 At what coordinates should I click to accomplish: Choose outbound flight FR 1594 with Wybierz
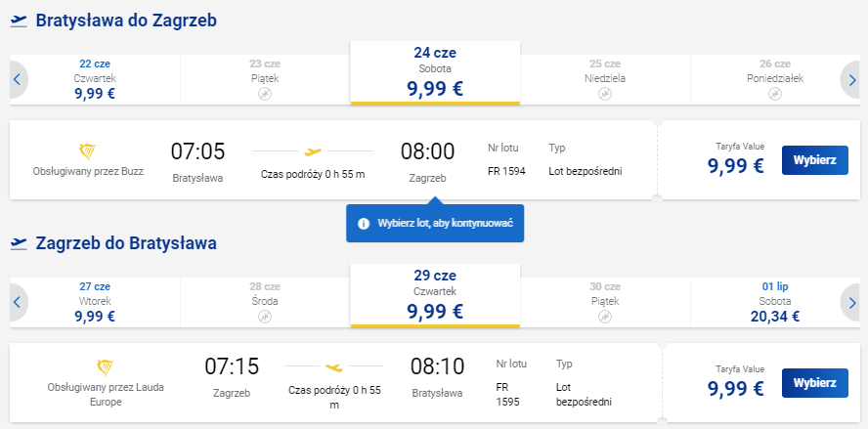pyautogui.click(x=815, y=160)
